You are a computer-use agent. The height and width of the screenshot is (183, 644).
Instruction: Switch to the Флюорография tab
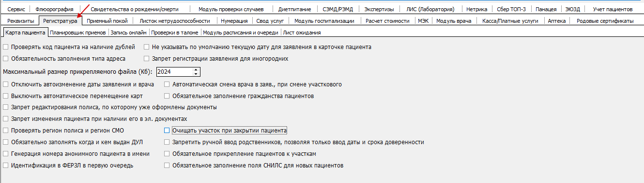pyautogui.click(x=55, y=9)
